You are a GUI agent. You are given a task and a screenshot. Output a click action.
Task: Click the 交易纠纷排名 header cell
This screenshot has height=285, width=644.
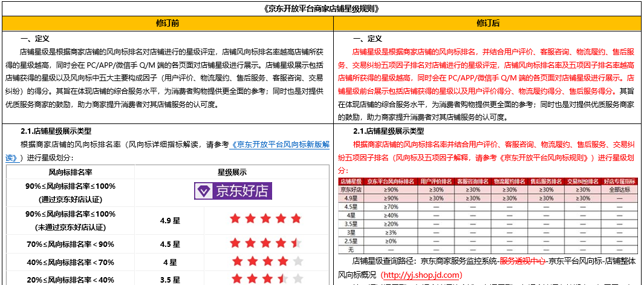583,182
